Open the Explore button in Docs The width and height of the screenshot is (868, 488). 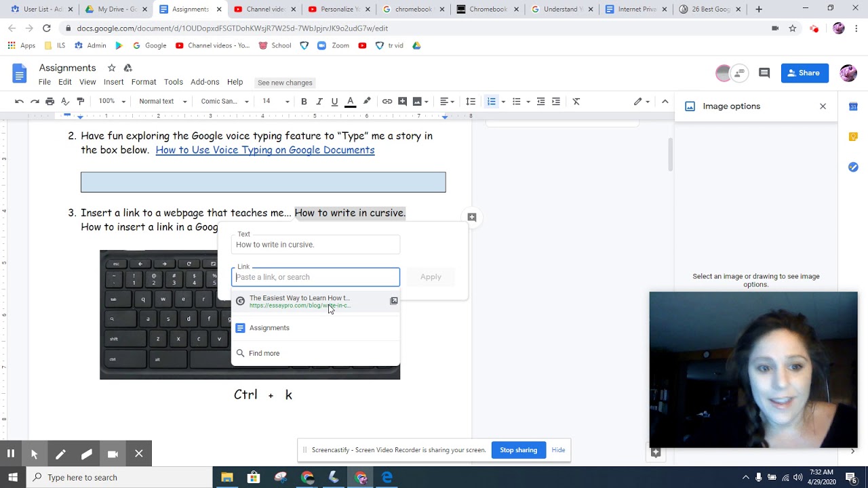656,452
